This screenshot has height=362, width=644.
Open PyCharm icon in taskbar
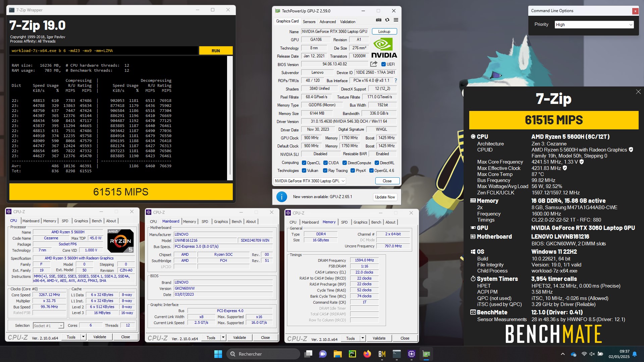click(x=352, y=354)
